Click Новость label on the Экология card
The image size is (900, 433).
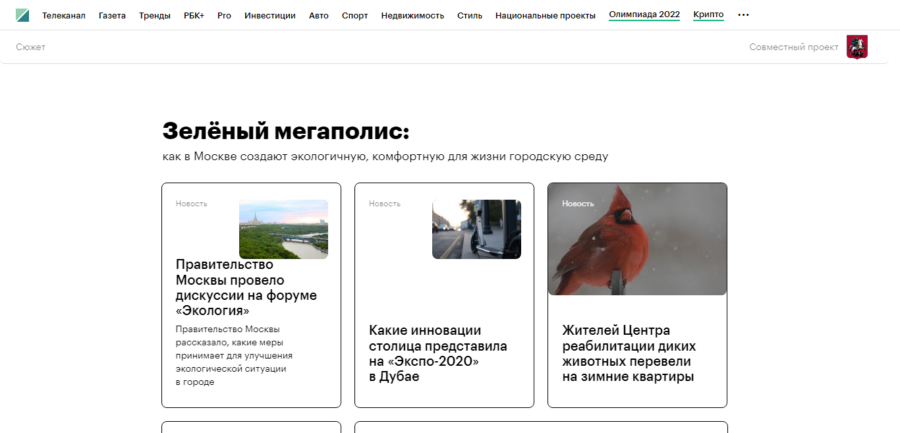(x=192, y=204)
